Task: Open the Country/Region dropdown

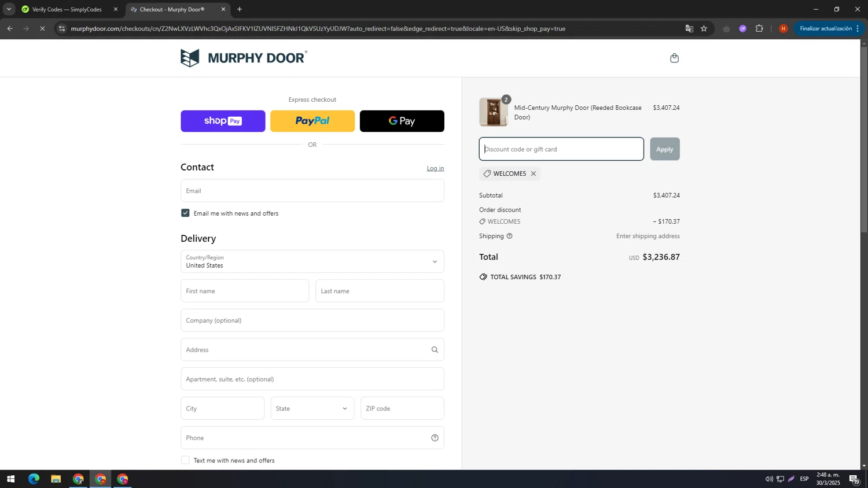Action: pyautogui.click(x=312, y=261)
